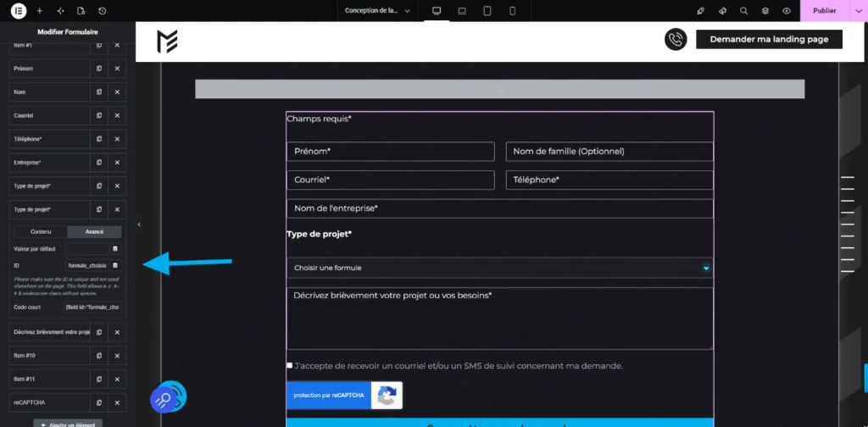
Task: Open the page settings document icon
Action: tap(81, 10)
